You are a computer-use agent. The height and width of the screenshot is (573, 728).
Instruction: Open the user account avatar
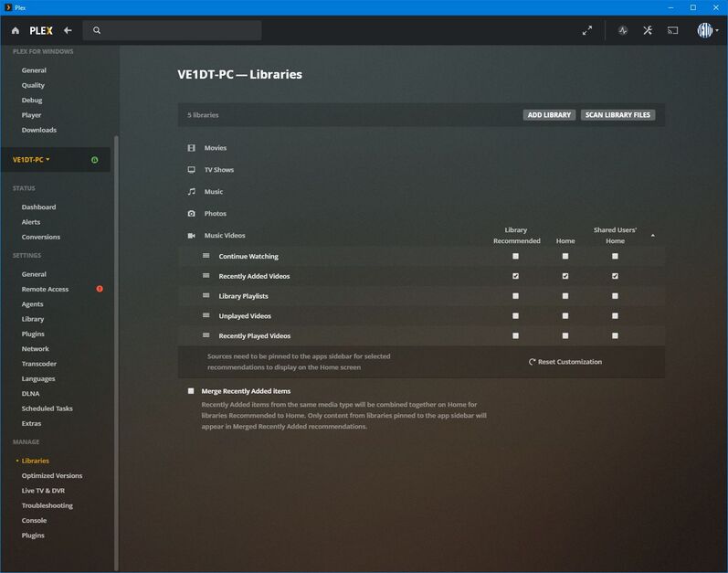click(705, 31)
